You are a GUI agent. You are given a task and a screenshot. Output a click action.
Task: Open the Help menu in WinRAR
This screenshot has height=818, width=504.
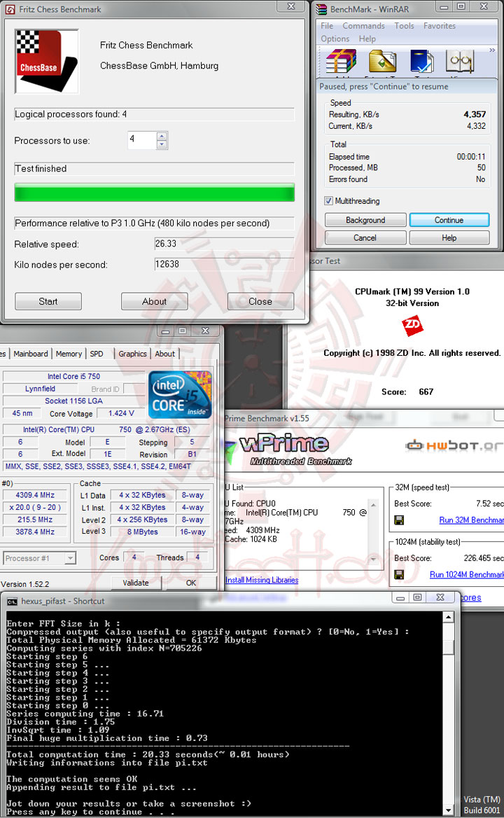[x=367, y=39]
